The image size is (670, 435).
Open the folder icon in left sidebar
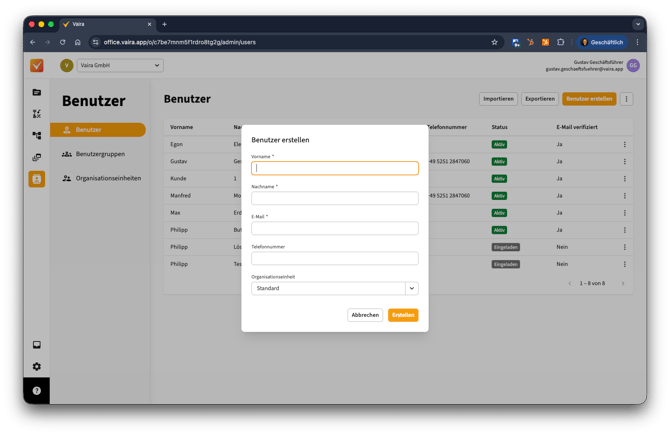(x=37, y=92)
